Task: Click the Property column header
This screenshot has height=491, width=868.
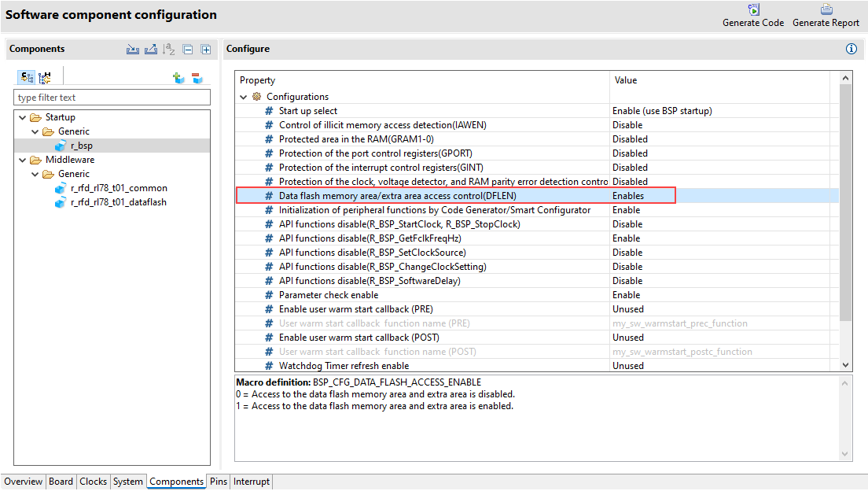Action: pyautogui.click(x=422, y=80)
